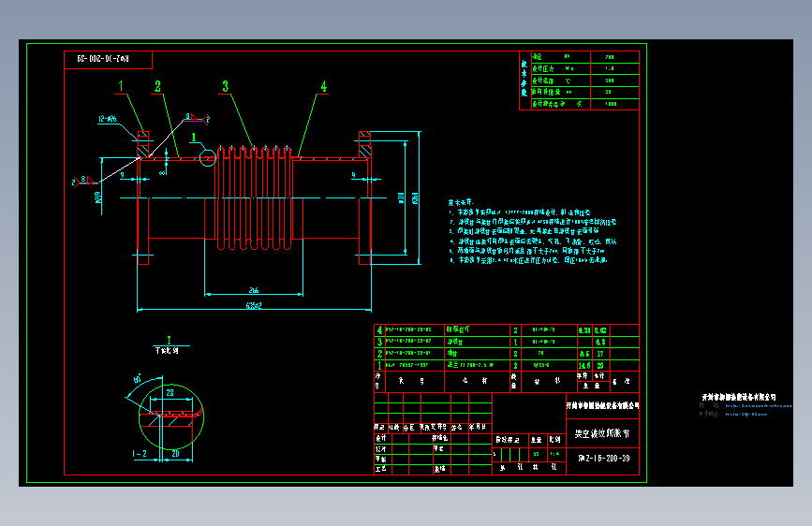Screen dimensions: 812x526
Task: Select the green detail marker 1 beside the circled area
Action: 194,138
